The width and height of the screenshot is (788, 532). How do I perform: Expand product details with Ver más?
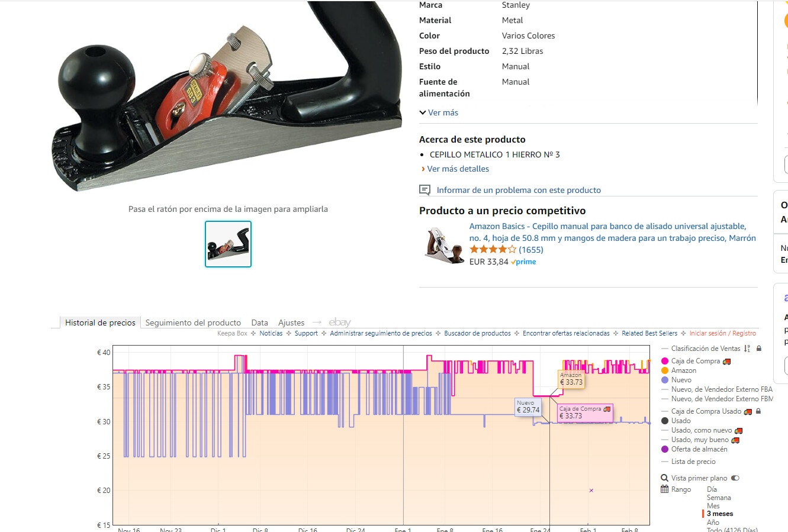tap(439, 112)
